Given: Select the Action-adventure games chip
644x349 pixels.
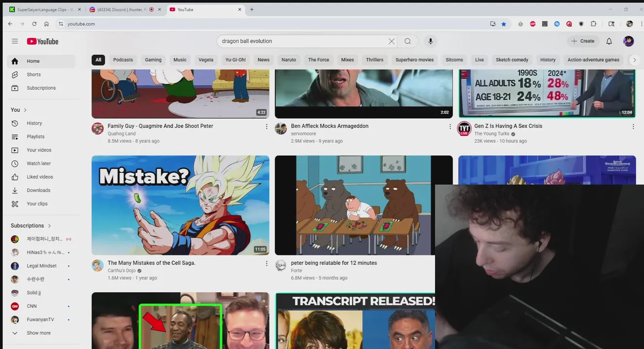Looking at the screenshot, I should 594,60.
